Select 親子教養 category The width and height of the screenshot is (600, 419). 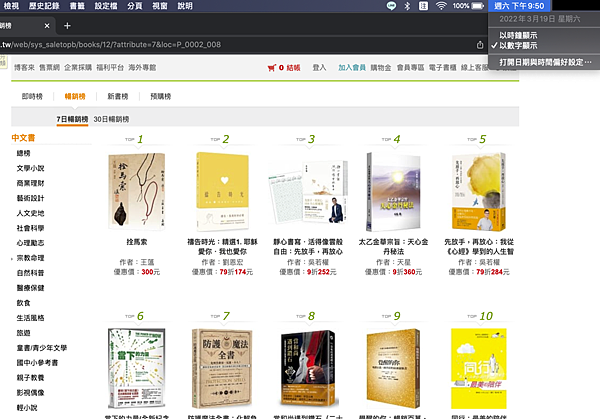30,378
